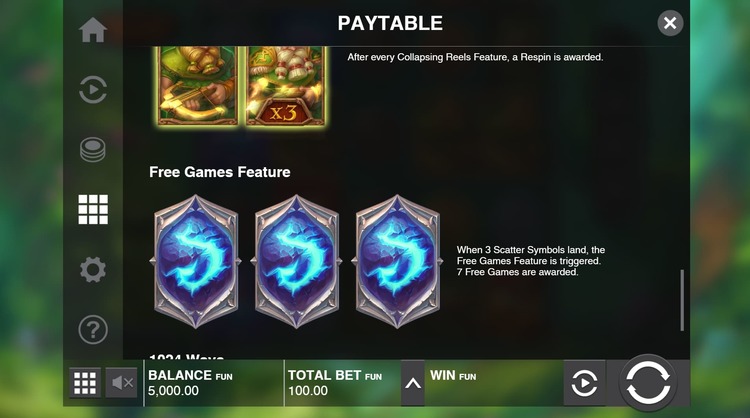Viewport: 750px width, 418px height.
Task: Open the help question mark icon
Action: click(x=93, y=330)
